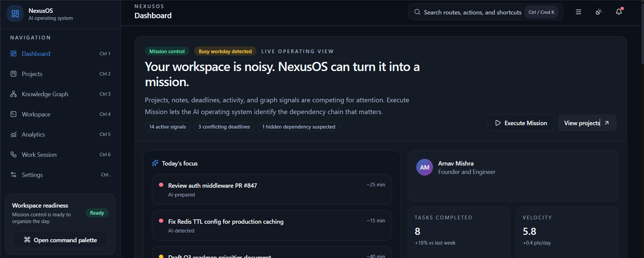Image resolution: width=644 pixels, height=258 pixels.
Task: Click the Execute Mission button
Action: click(x=521, y=123)
